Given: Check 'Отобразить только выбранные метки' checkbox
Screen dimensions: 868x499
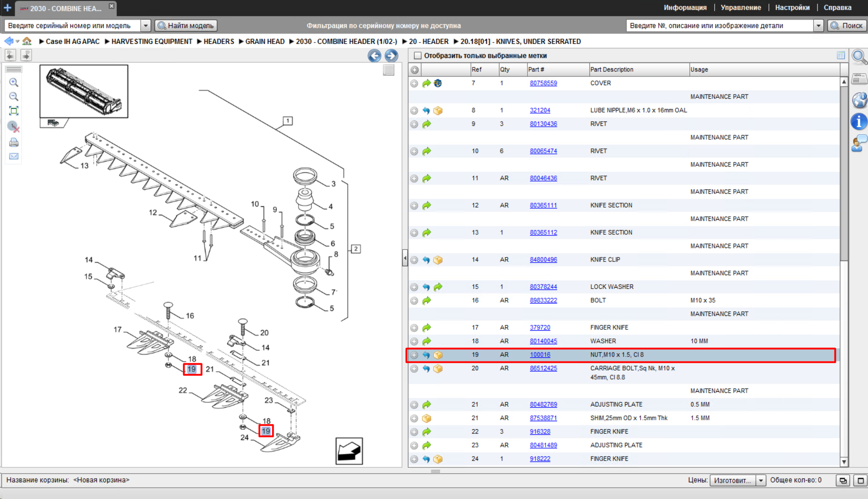Looking at the screenshot, I should click(417, 56).
